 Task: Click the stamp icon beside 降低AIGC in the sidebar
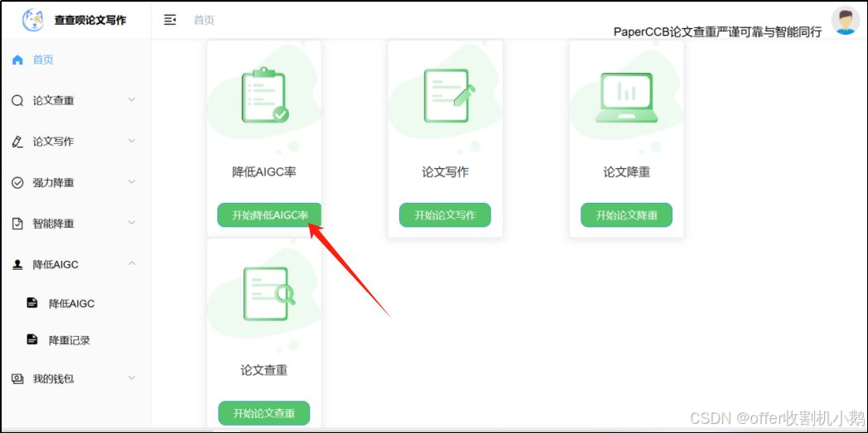[17, 264]
